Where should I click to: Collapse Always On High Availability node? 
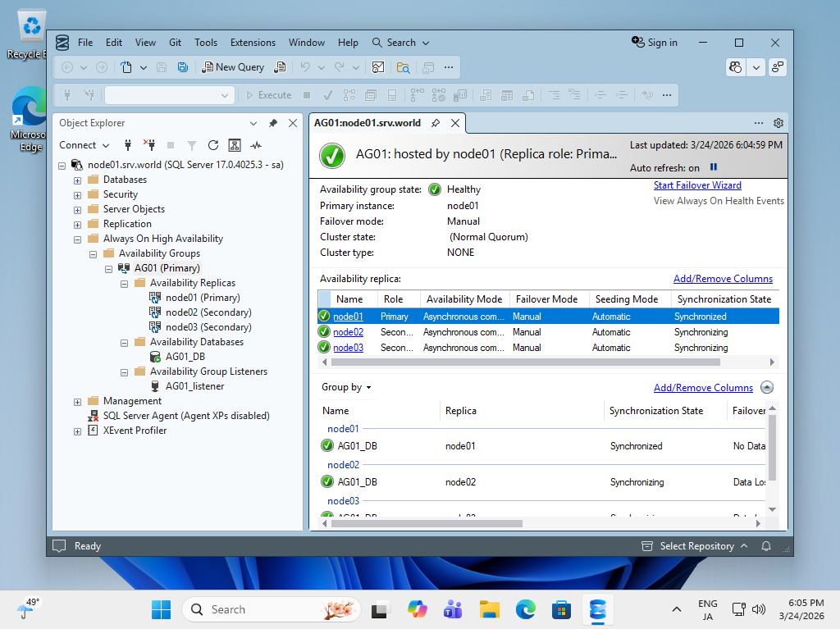78,239
